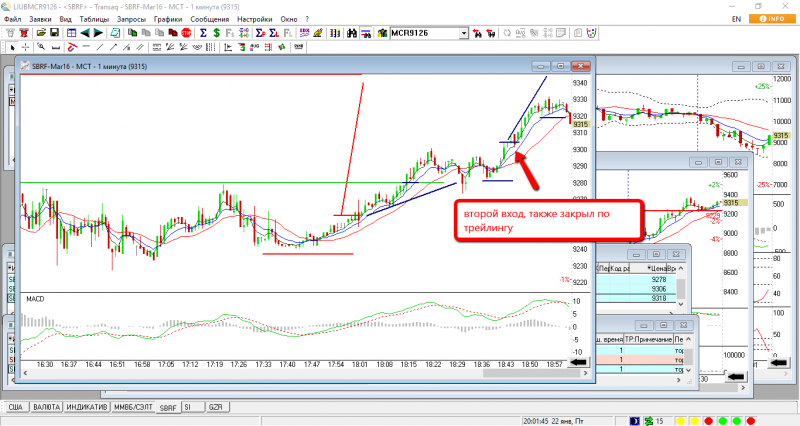Select the parallel channel lines tool
The height and width of the screenshot is (426, 800).
pyautogui.click(x=140, y=47)
